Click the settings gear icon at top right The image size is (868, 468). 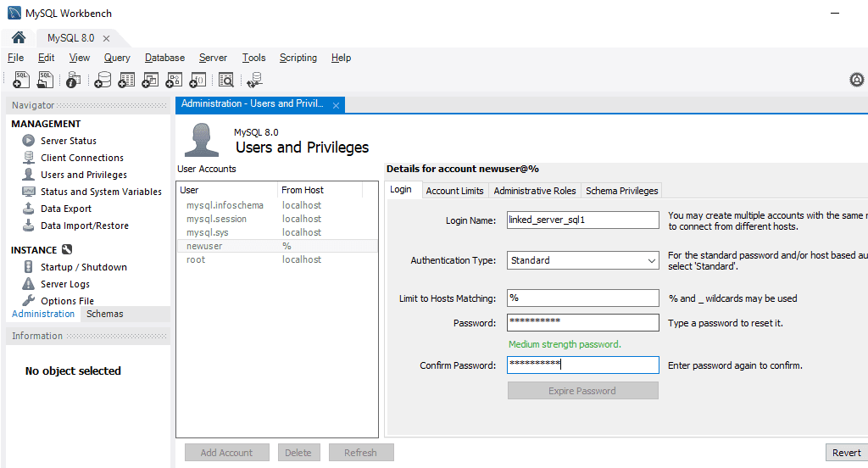click(x=856, y=80)
